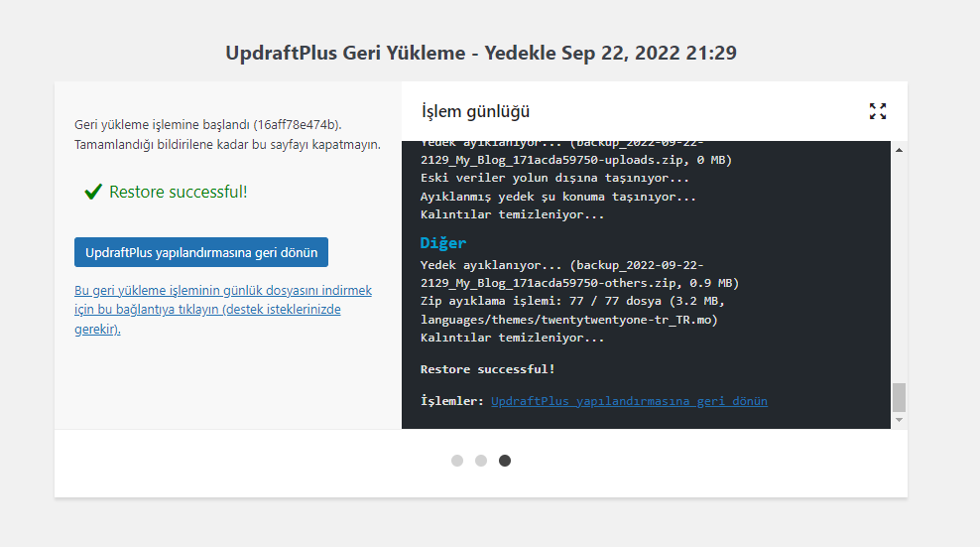Click the others.zip, 0.9 MB log line
980x547 pixels.
point(579,283)
